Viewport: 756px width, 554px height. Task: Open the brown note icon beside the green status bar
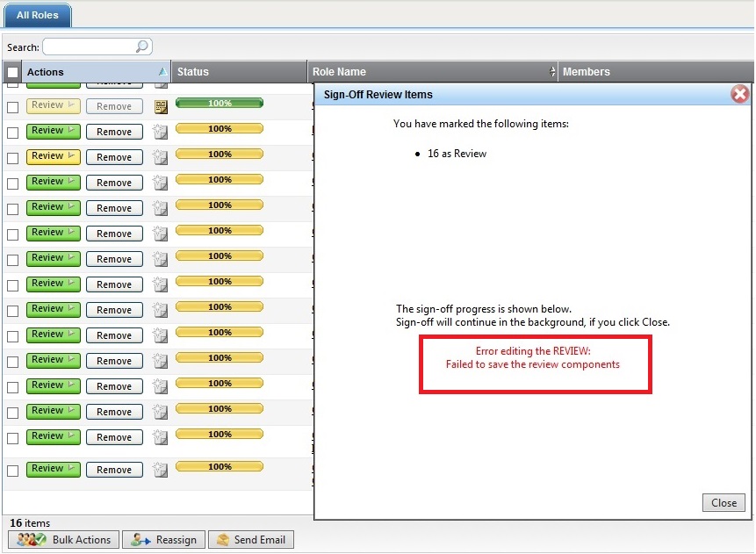(161, 106)
